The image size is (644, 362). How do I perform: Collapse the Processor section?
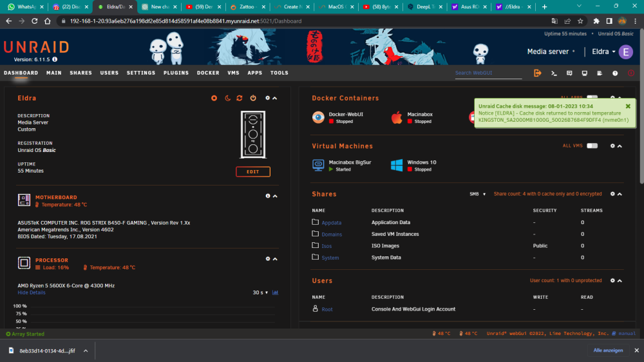point(275,259)
